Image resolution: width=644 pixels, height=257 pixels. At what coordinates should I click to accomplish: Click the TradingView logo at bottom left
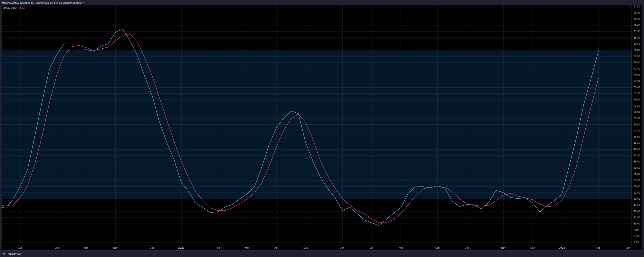11,254
